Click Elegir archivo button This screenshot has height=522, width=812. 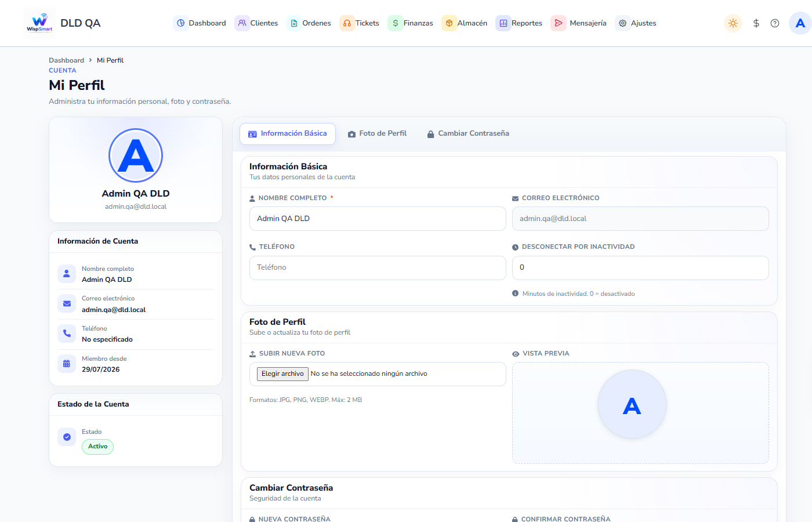pyautogui.click(x=282, y=374)
